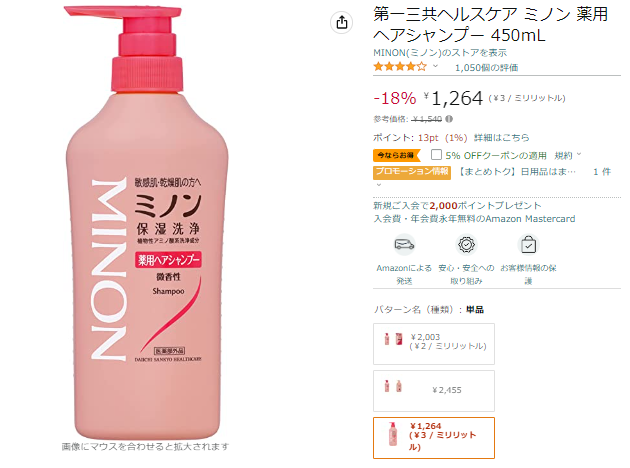Viewport: 630px width, 468px height.
Task: Click the MINON shampoo bottle image
Action: click(146, 223)
